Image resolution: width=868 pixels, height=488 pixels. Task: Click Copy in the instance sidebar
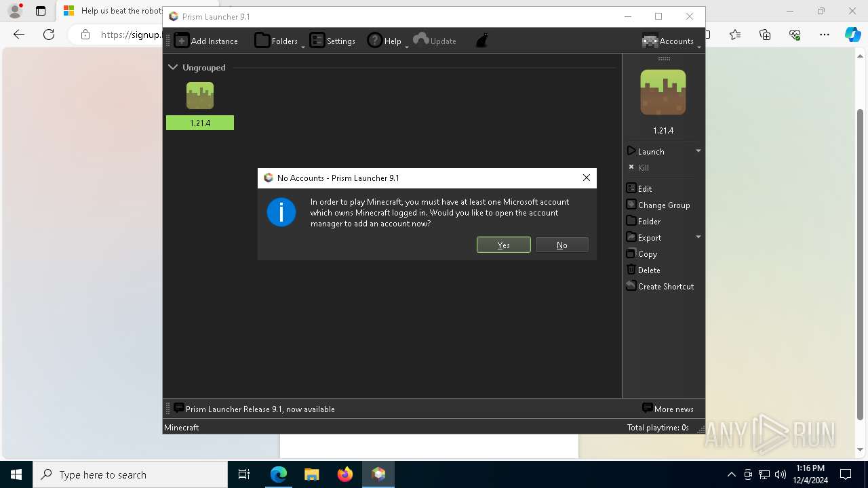[642, 253]
